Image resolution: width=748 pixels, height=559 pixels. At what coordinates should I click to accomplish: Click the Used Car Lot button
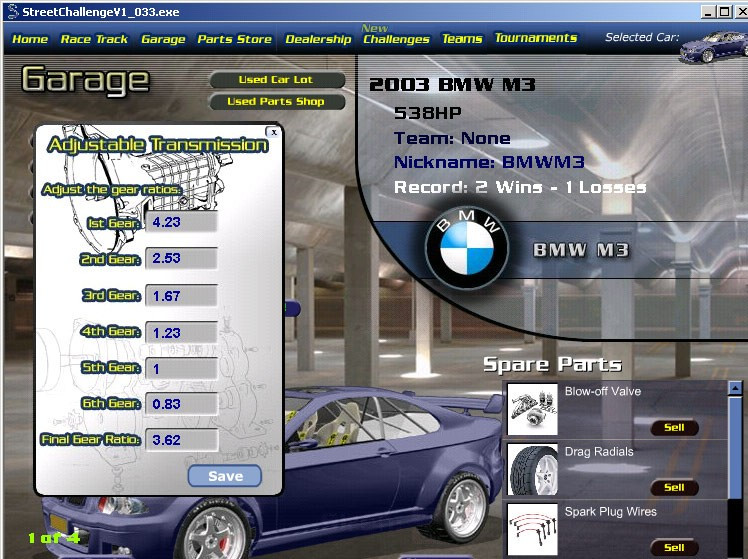(x=277, y=80)
